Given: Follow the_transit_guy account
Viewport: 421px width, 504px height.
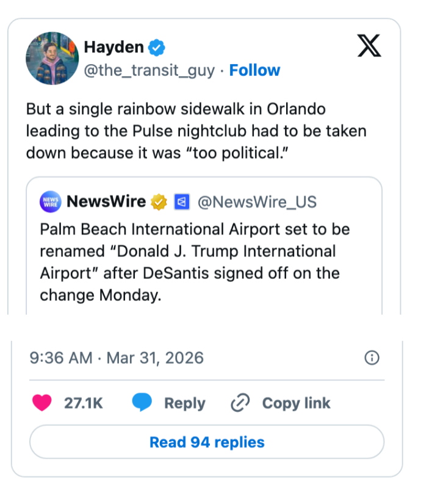Looking at the screenshot, I should (x=254, y=70).
